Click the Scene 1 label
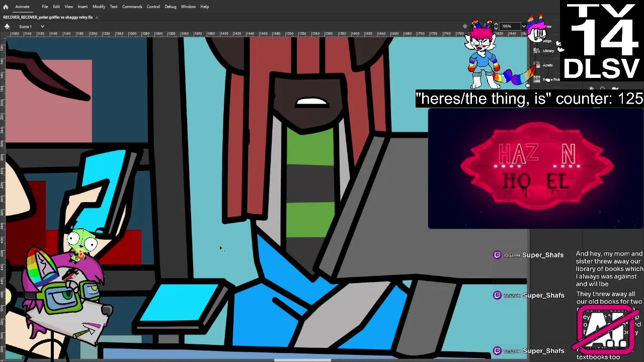 pyautogui.click(x=26, y=26)
